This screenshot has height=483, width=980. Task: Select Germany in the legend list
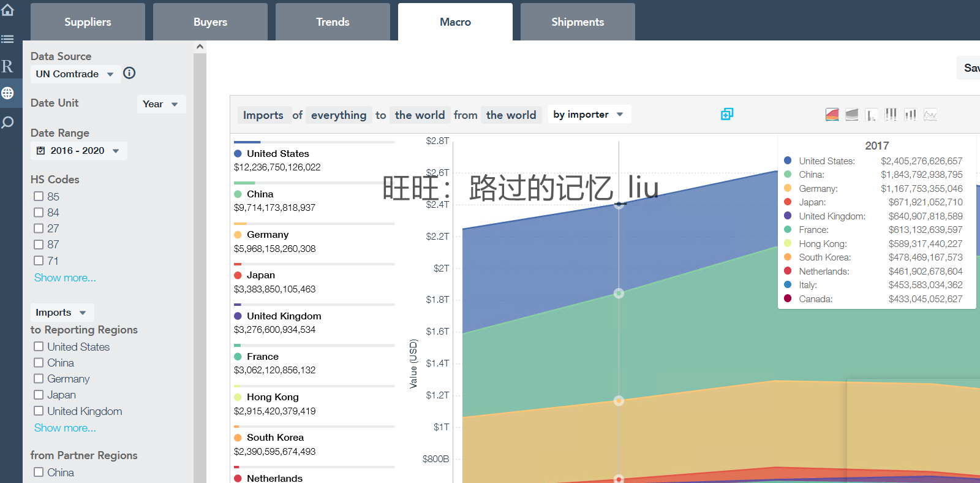coord(268,234)
